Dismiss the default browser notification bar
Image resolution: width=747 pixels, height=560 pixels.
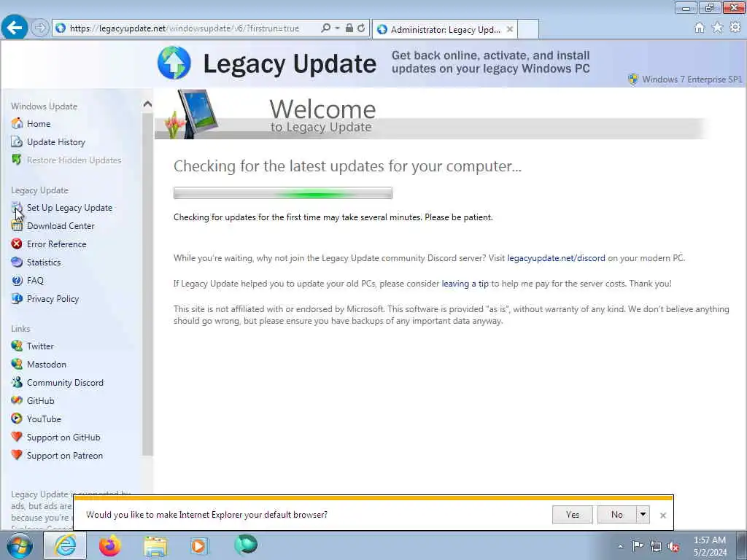[662, 516]
